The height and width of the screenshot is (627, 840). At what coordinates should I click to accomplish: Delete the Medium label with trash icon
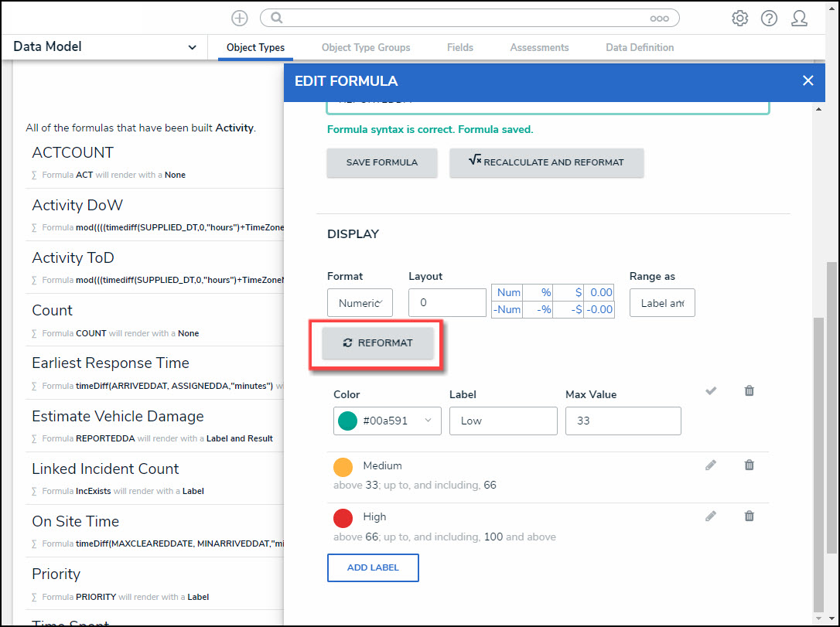click(749, 465)
